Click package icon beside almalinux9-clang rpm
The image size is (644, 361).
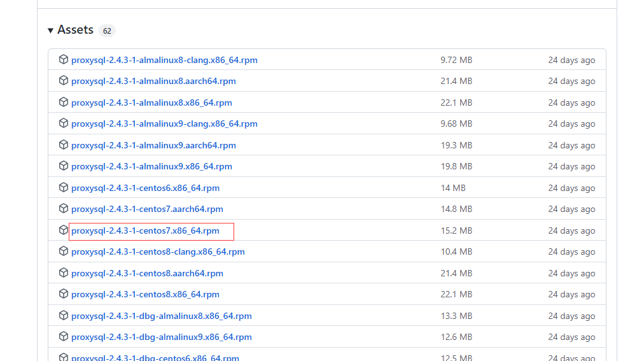point(63,124)
